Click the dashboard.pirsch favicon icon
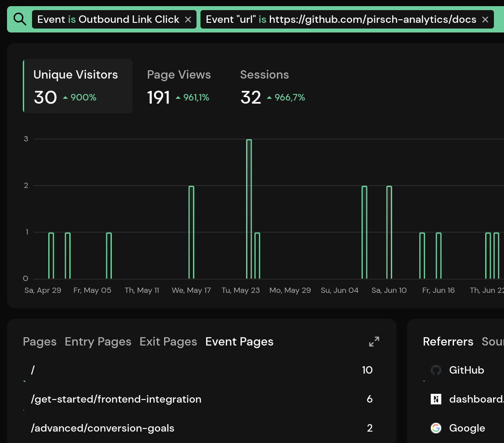Screen dimensions: 504x443 pos(436,399)
